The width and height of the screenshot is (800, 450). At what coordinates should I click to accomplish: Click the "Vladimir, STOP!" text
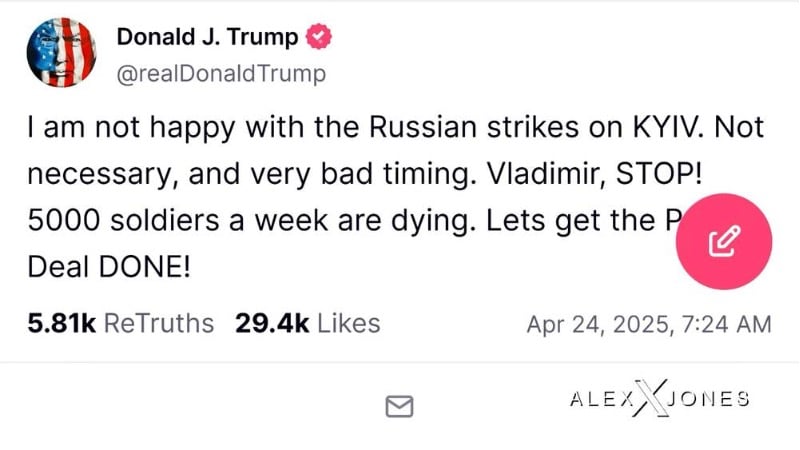coord(599,174)
